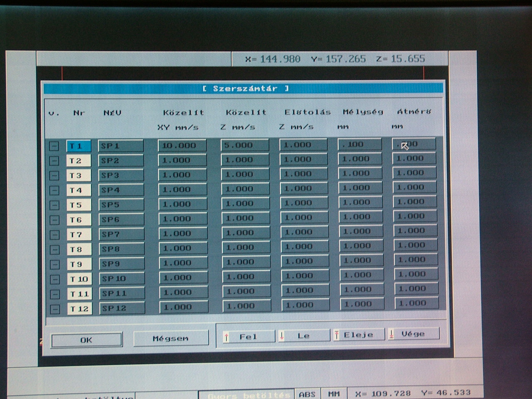
Task: Edit the SP1 name field
Action: coord(121,146)
